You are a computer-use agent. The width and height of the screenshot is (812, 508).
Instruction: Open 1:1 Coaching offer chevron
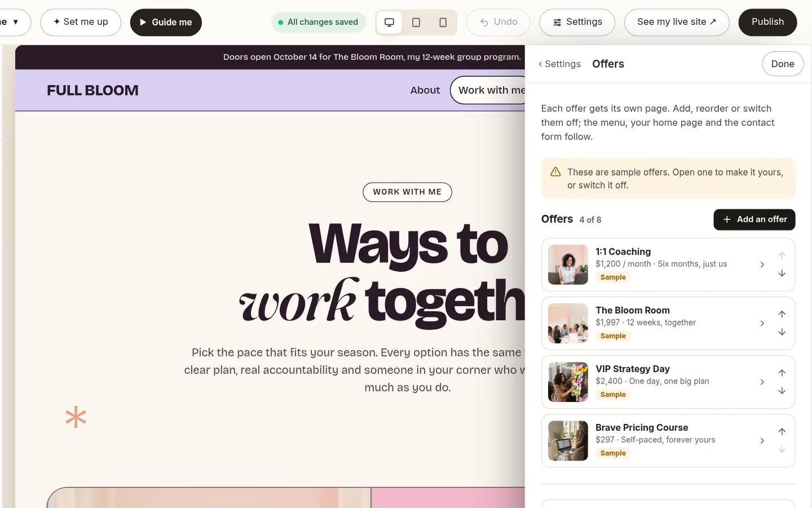click(762, 265)
